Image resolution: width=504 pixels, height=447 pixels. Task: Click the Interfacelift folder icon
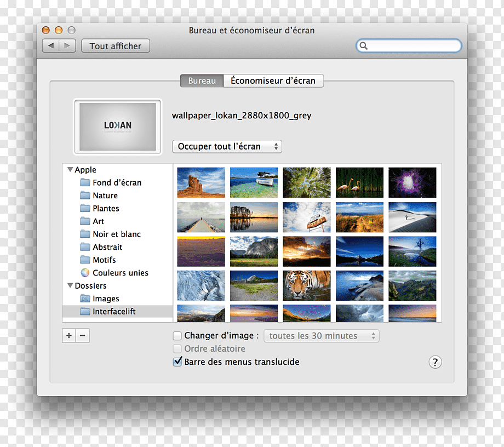point(85,311)
